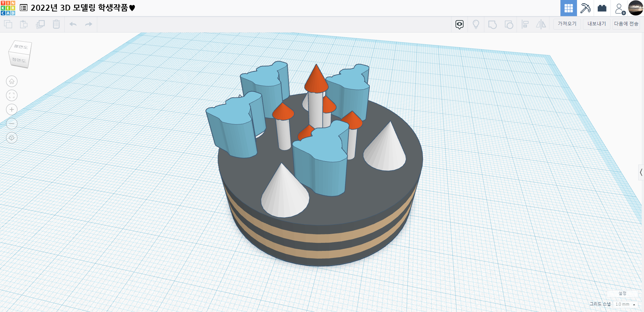Click the Paste toolbar icon

pyautogui.click(x=24, y=24)
